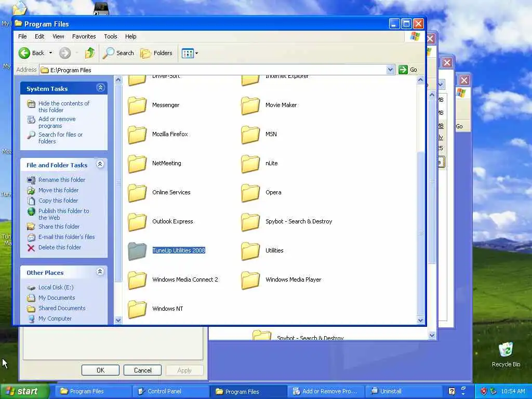Click OK in the background dialog
Screen dimensions: 532x399
click(100, 370)
